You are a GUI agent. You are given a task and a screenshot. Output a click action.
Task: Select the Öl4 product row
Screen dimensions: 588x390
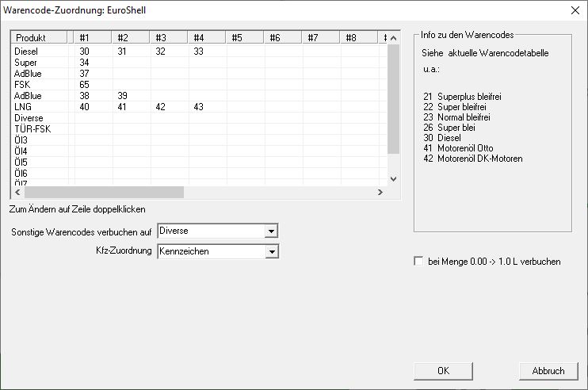(200, 151)
